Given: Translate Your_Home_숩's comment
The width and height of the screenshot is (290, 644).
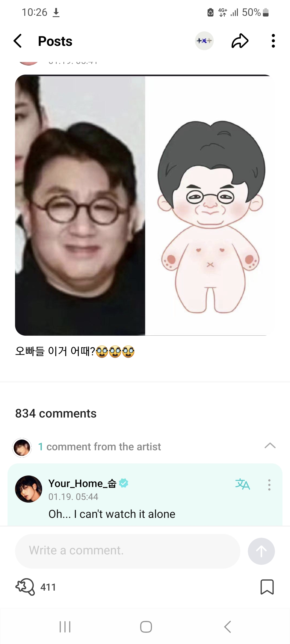Looking at the screenshot, I should coord(242,484).
